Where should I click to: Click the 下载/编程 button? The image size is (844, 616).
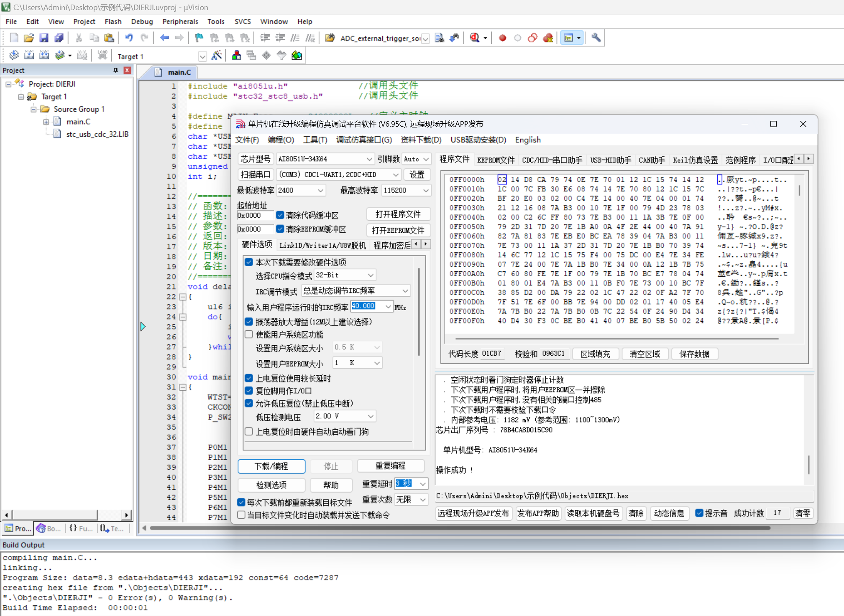[x=271, y=466]
